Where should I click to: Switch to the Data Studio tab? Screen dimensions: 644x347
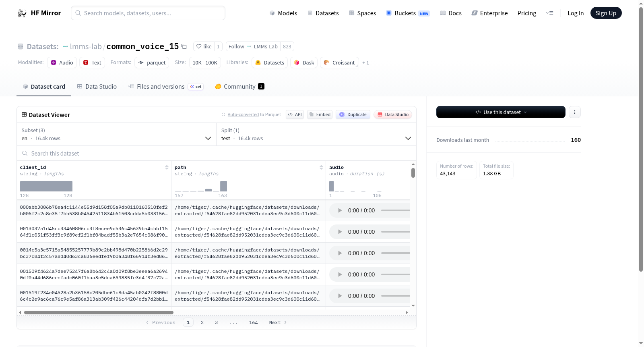tap(97, 87)
